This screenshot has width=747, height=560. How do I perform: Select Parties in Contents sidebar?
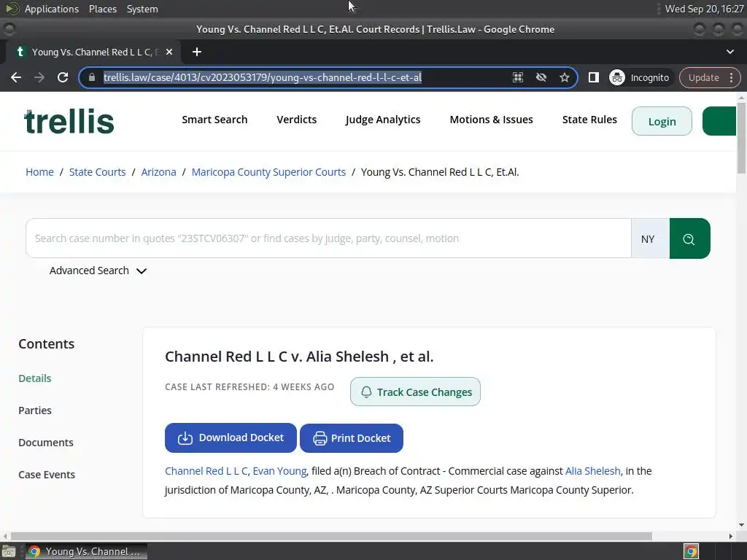35,411
